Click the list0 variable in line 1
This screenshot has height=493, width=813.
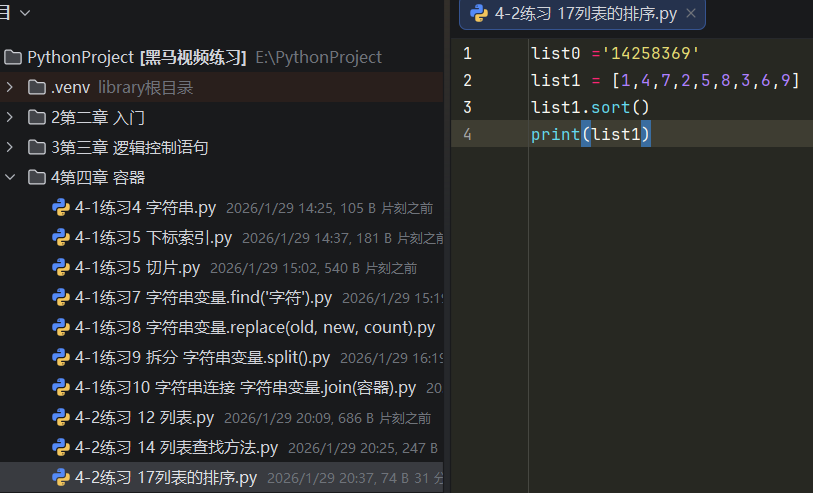pos(555,53)
